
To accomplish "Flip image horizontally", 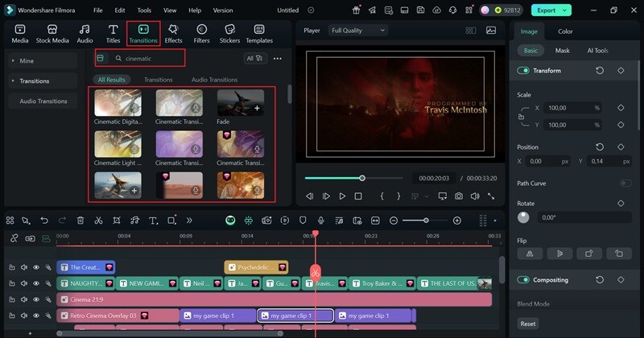I will [x=530, y=253].
